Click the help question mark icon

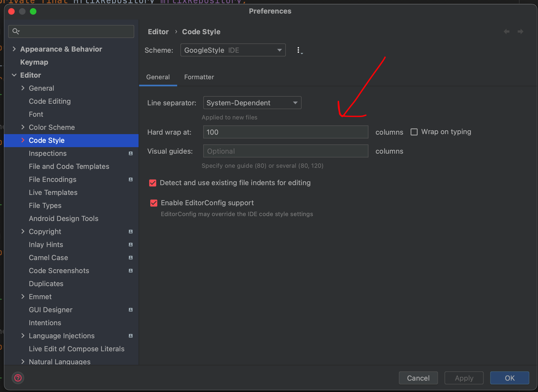coord(18,378)
